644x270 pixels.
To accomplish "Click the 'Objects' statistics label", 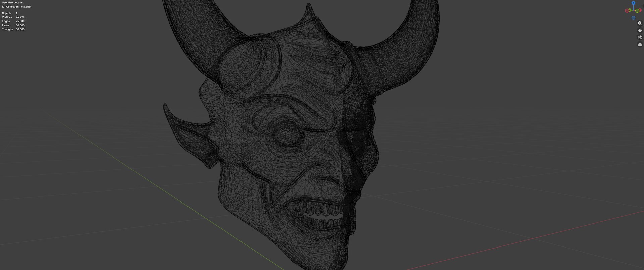I will [7, 13].
